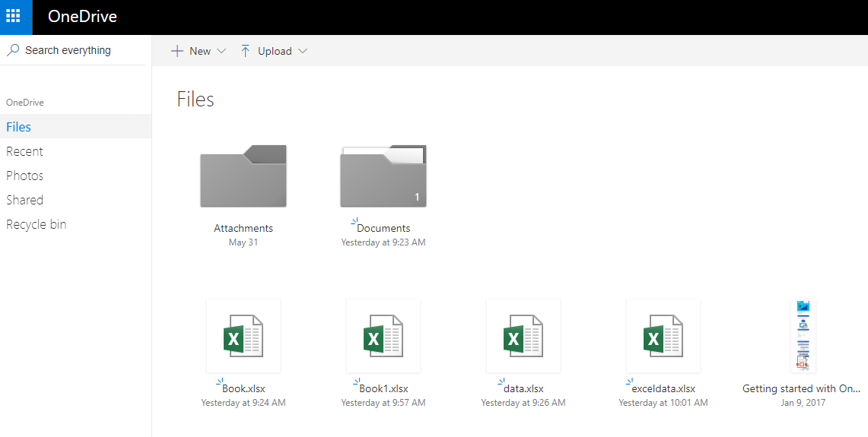Click the OneDrive sidebar section label
868x437 pixels.
click(25, 103)
